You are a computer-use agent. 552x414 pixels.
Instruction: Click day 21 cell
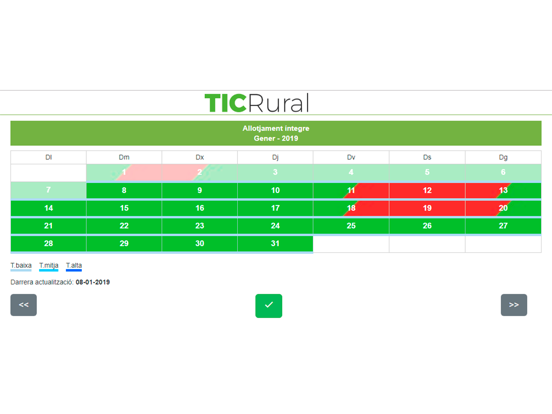coord(49,226)
